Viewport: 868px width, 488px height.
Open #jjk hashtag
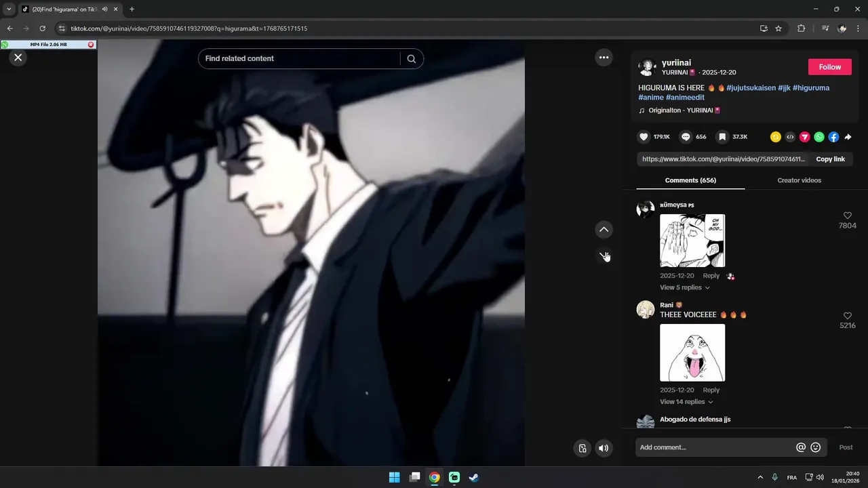[x=784, y=88]
